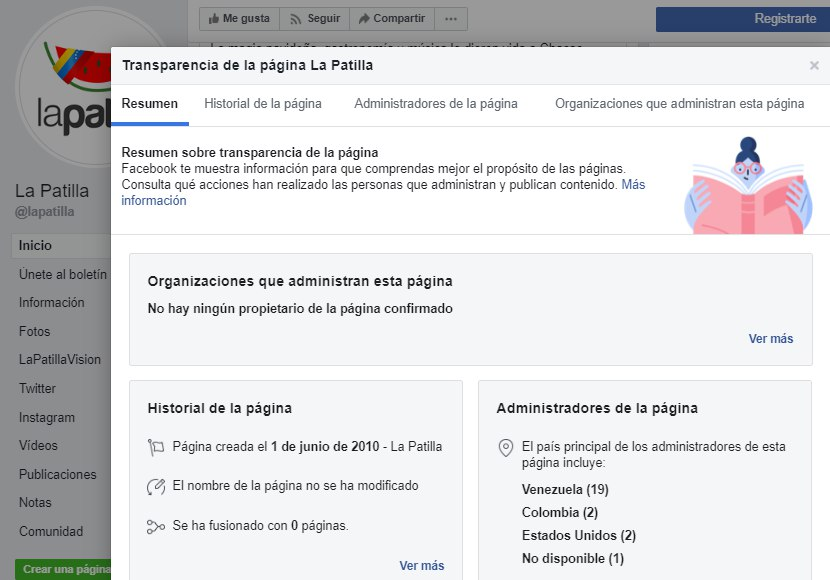Open Publicaciones in the sidebar
Screen dimensions: 830x580
58,475
